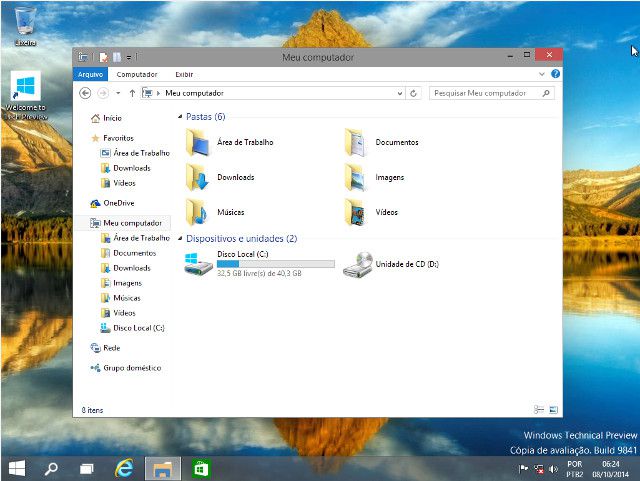
Task: Click the Back navigation arrow
Action: [85, 93]
